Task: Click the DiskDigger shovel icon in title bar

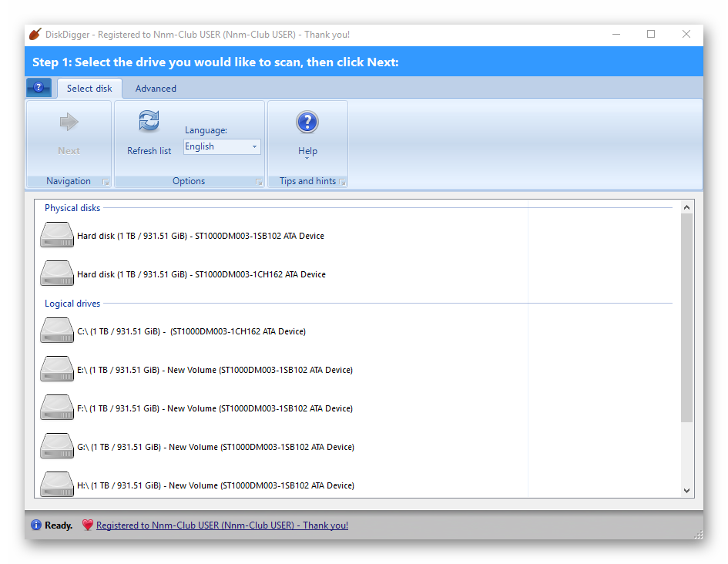Action: [x=35, y=35]
